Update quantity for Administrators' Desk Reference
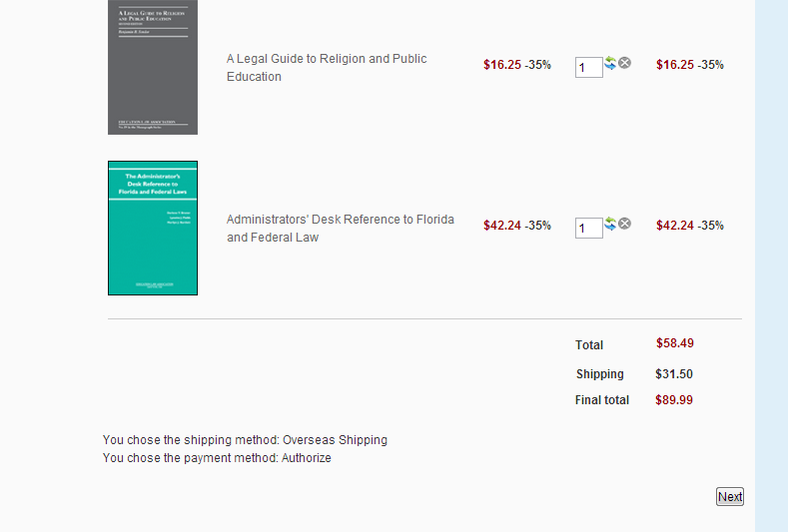This screenshot has height=532, width=788. pos(610,224)
